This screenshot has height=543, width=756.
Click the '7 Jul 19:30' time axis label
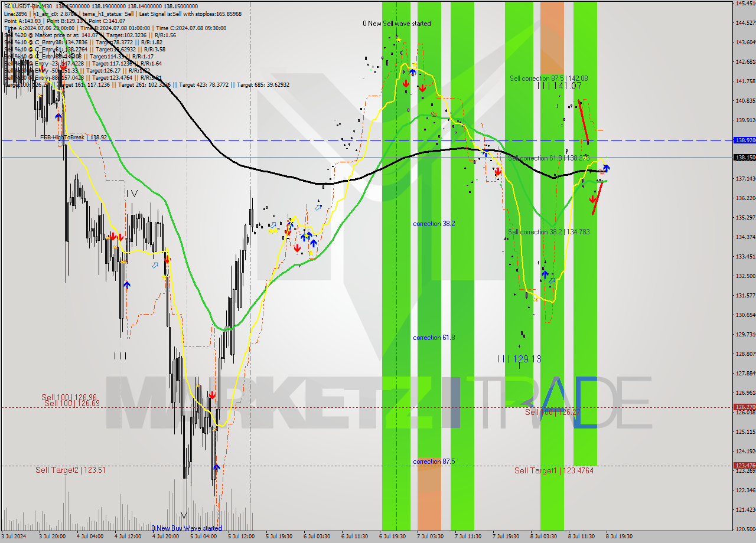tap(506, 537)
